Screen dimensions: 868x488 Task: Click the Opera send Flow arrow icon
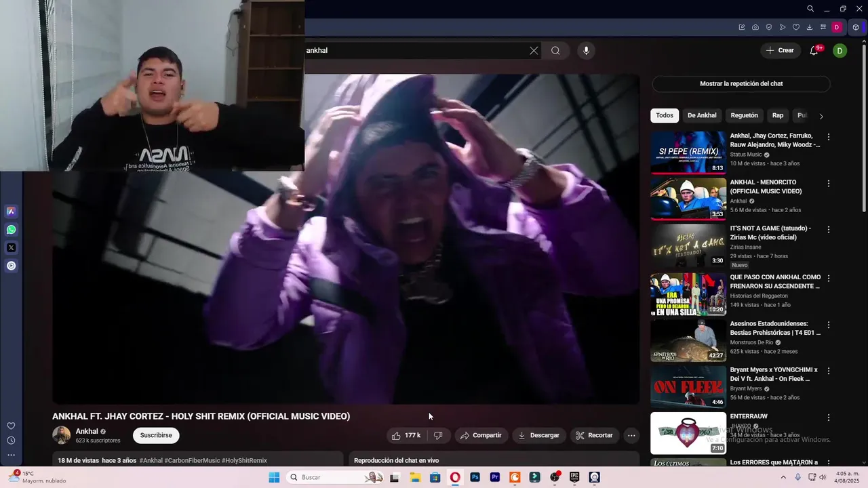click(x=783, y=27)
